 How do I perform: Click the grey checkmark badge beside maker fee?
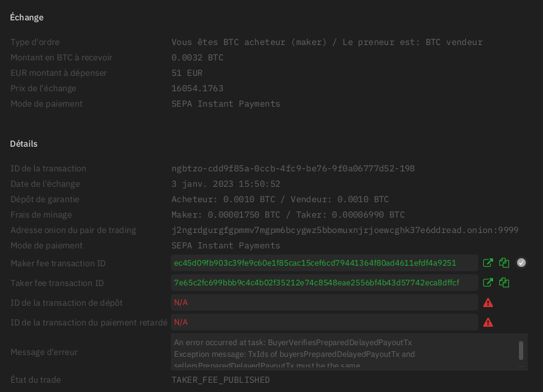tap(521, 263)
